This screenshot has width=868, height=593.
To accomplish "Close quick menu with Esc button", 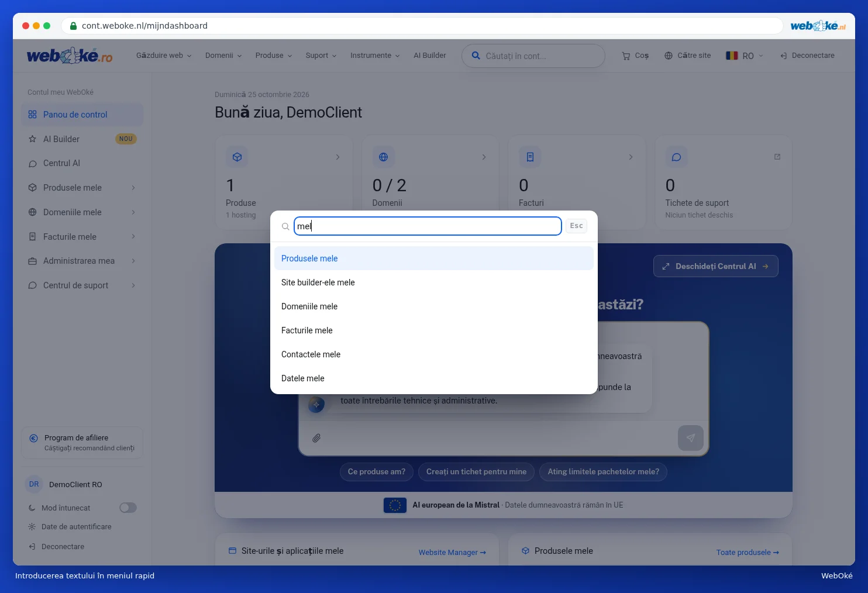I will [576, 226].
